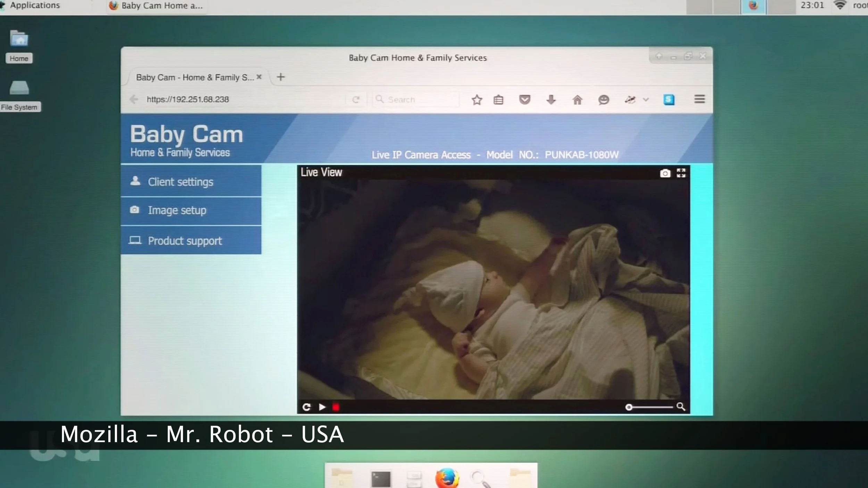Go to the browser Home page

(577, 100)
